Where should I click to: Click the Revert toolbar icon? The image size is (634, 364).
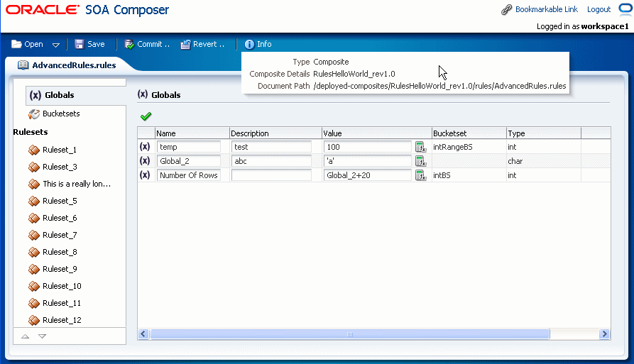tap(185, 45)
